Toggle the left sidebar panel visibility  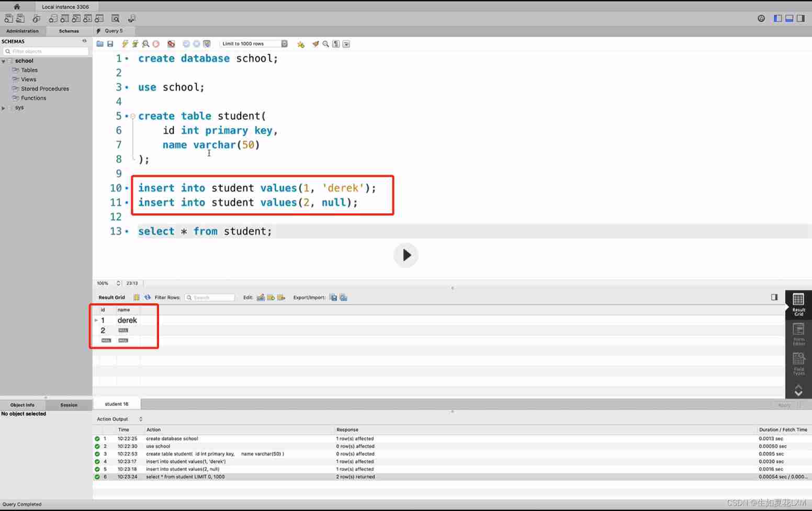click(778, 18)
